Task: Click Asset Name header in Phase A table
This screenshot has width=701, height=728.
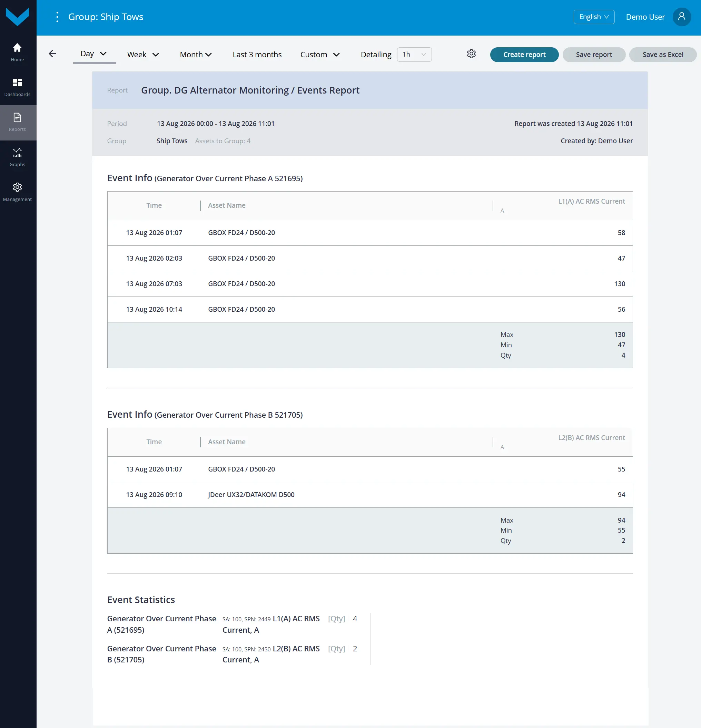Action: pyautogui.click(x=227, y=205)
